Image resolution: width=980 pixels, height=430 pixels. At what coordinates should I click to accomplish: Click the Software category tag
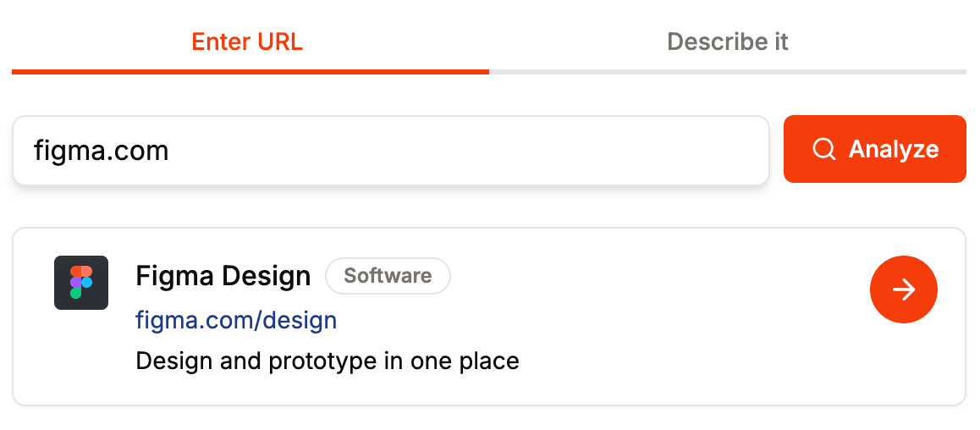388,276
